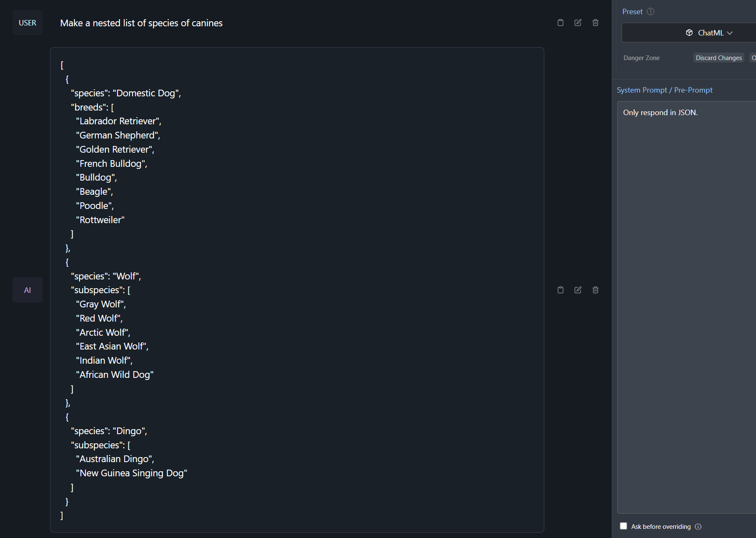Show info for Ask before overriding
756x538 pixels.
point(698,527)
